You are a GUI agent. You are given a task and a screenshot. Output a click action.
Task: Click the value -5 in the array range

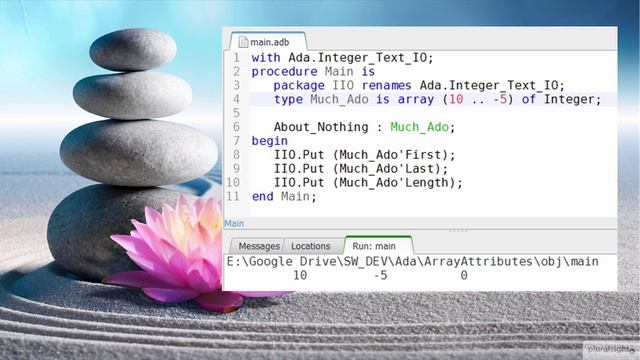pyautogui.click(x=500, y=99)
